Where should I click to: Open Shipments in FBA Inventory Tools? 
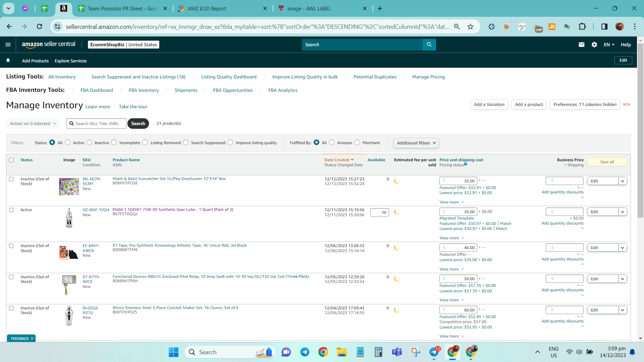point(186,90)
